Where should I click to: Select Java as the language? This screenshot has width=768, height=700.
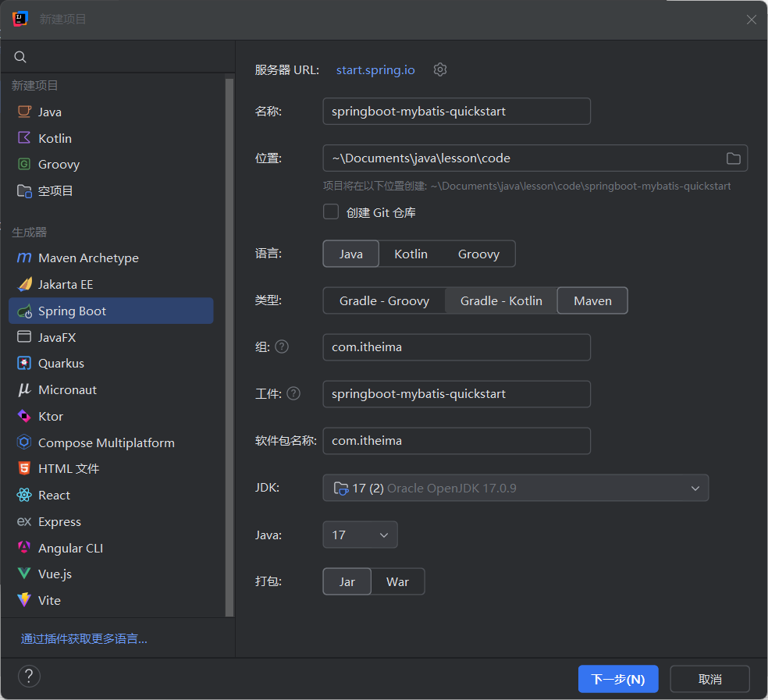(x=350, y=254)
